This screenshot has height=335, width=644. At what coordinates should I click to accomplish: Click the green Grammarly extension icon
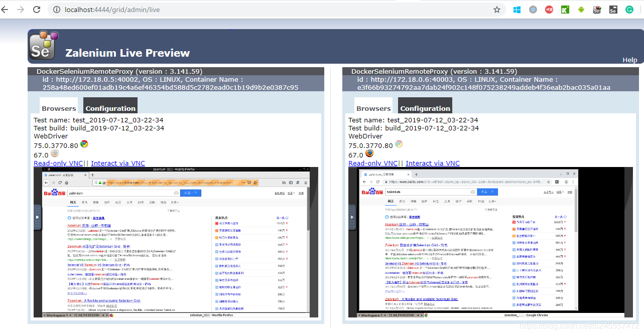pos(629,10)
